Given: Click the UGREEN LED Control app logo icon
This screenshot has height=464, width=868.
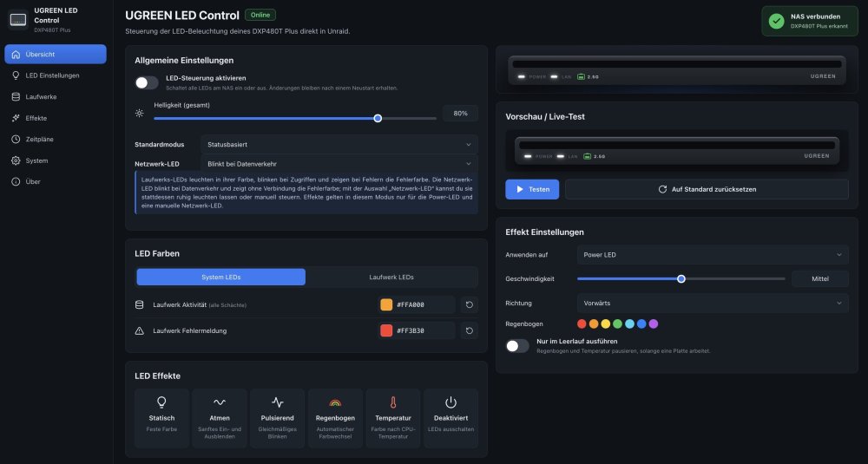Looking at the screenshot, I should (18, 20).
